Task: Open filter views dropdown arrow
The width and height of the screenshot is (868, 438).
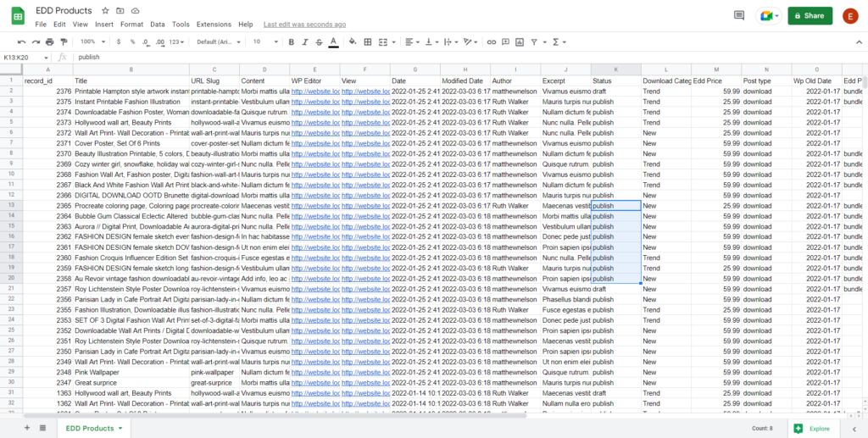Action: coord(544,42)
